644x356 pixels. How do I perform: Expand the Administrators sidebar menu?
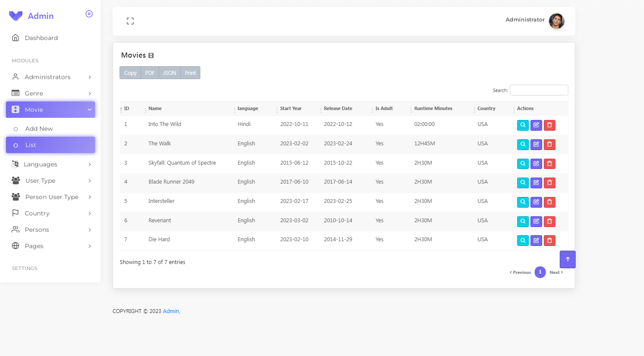47,77
